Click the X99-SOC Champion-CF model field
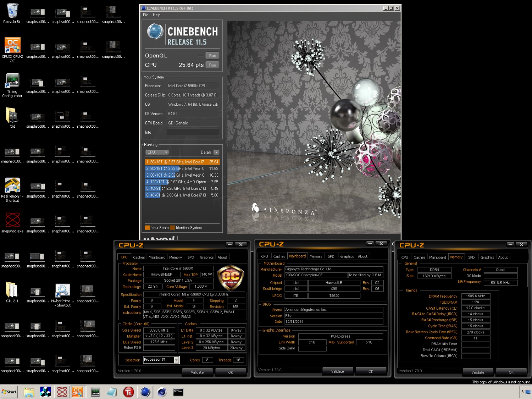 tap(316, 275)
